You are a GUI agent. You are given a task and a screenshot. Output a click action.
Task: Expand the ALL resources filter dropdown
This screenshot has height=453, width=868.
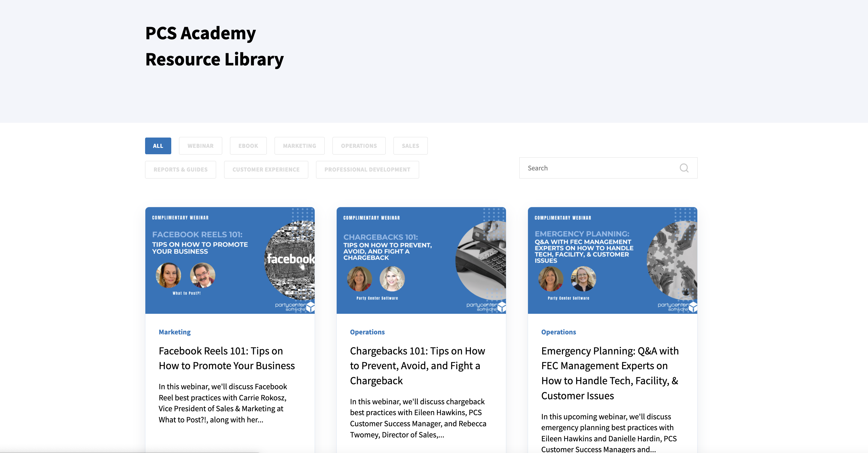click(x=158, y=145)
